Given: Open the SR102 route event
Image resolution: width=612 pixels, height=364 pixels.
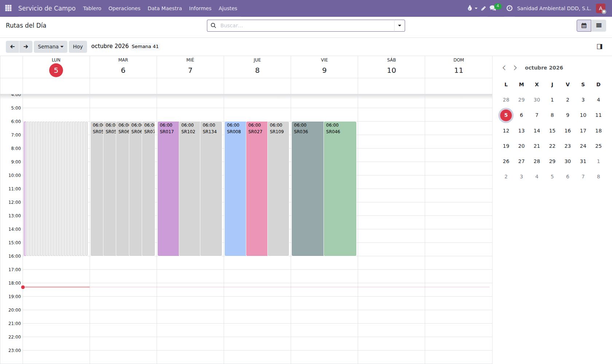Looking at the screenshot, I should click(189, 189).
